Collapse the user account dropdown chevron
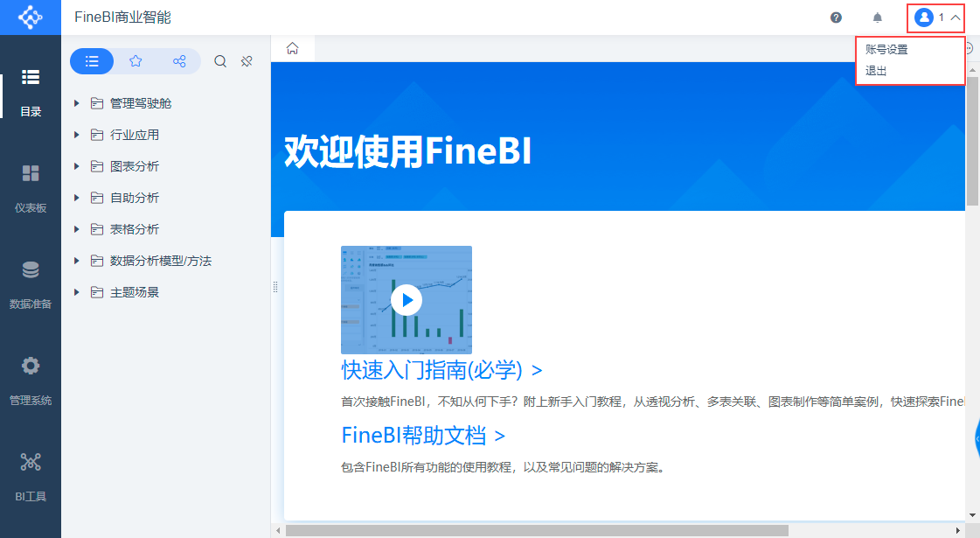Screen dimensions: 980x538 [956, 17]
